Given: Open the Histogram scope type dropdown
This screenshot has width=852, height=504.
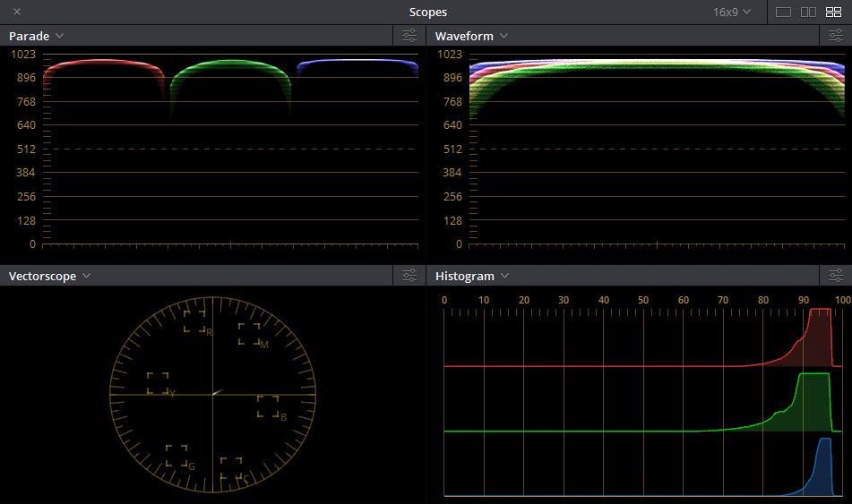Looking at the screenshot, I should click(471, 277).
